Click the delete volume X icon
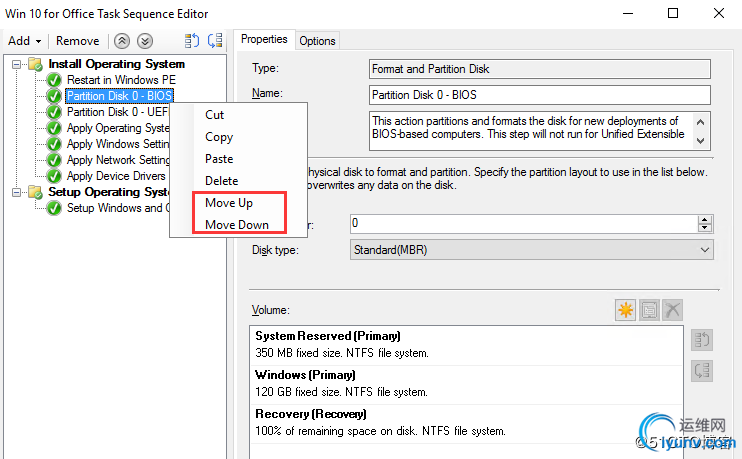This screenshot has height=459, width=742. [672, 310]
